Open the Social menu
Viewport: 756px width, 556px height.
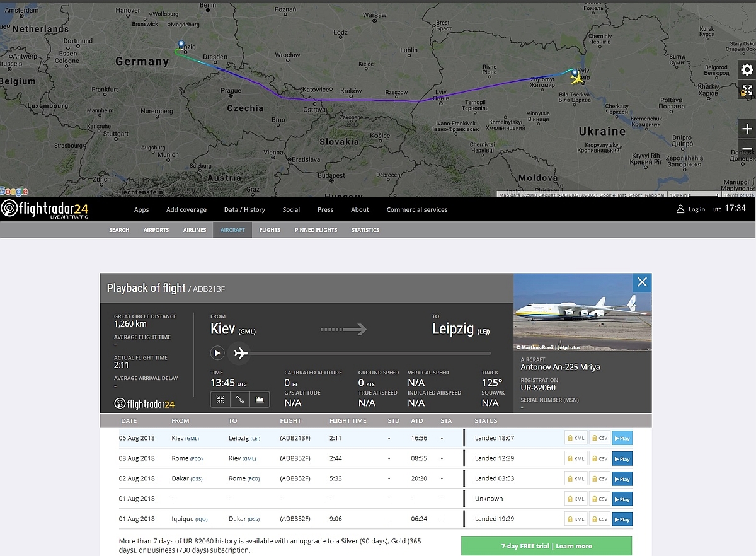pos(291,209)
